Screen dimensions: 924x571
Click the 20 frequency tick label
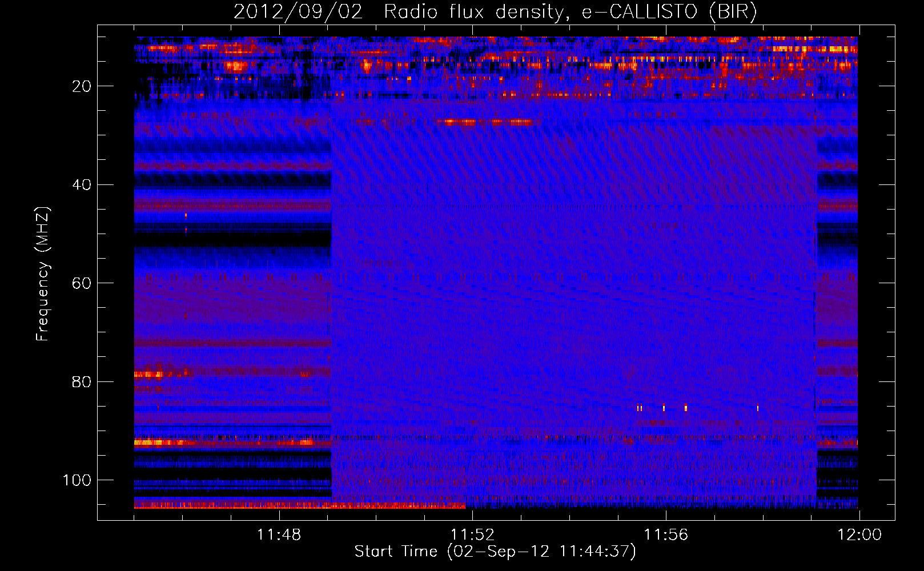(x=82, y=86)
